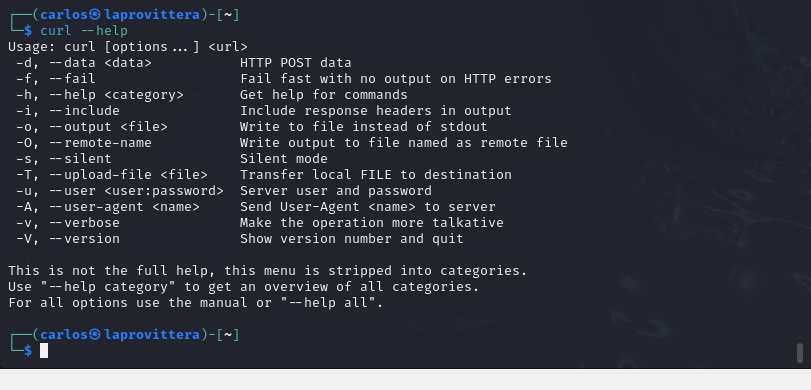811x390 pixels.
Task: Click the typed 'curl --help' command text
Action: coord(84,31)
